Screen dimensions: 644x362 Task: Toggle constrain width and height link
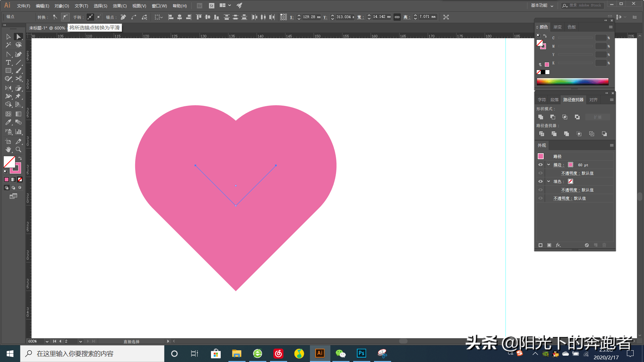(x=397, y=17)
